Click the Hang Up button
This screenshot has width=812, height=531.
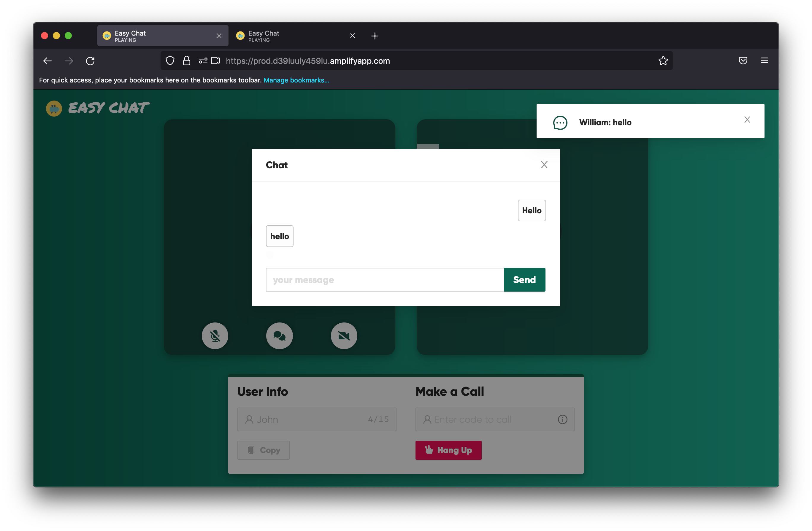coord(448,450)
